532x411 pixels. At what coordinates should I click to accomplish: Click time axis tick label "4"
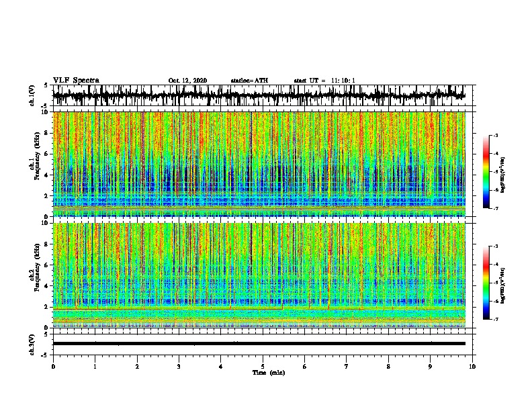tap(221, 367)
